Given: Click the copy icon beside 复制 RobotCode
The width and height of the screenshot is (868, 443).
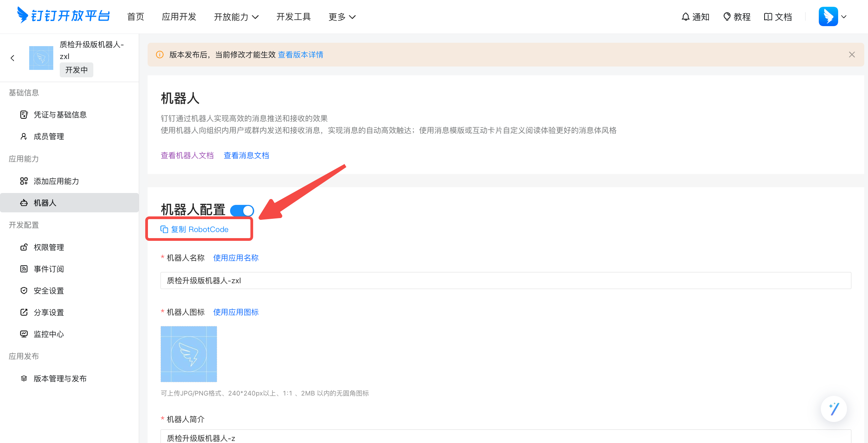Looking at the screenshot, I should (164, 229).
